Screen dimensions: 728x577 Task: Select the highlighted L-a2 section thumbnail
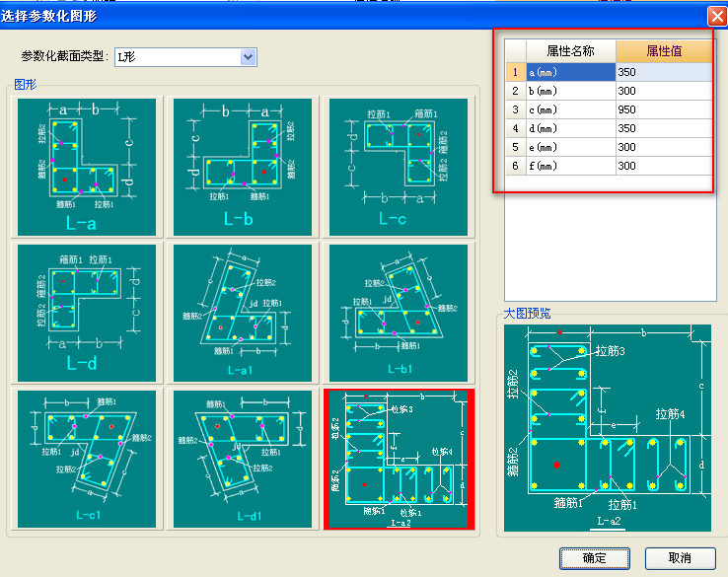(x=399, y=459)
